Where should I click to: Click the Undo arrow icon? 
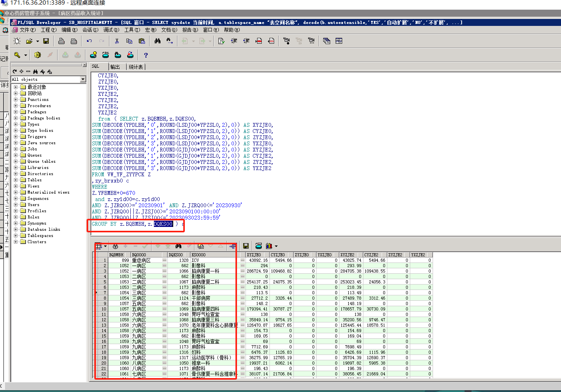89,41
